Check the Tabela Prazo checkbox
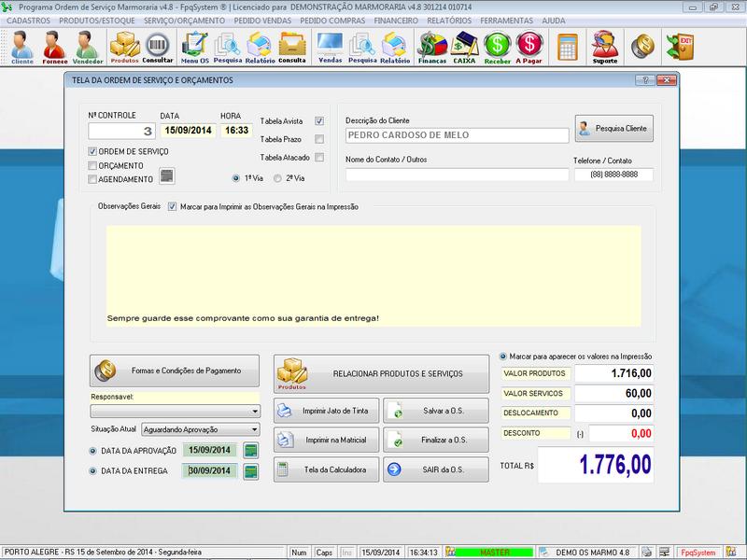 [319, 139]
